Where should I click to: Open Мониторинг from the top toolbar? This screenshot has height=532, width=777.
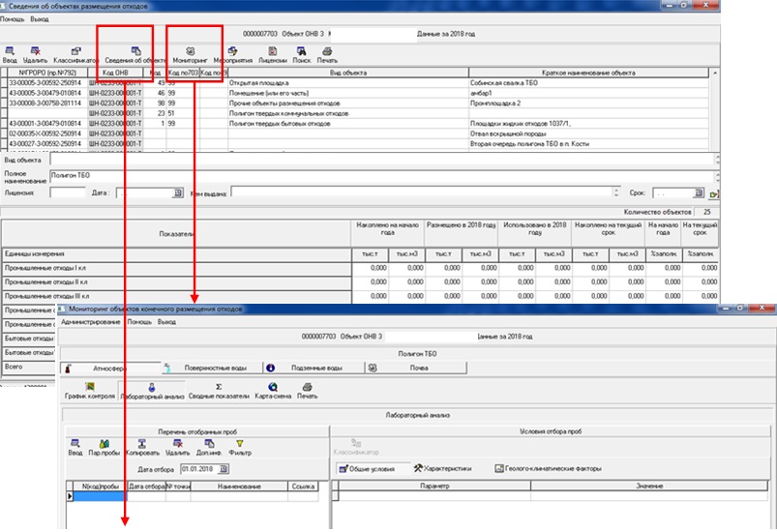(190, 53)
